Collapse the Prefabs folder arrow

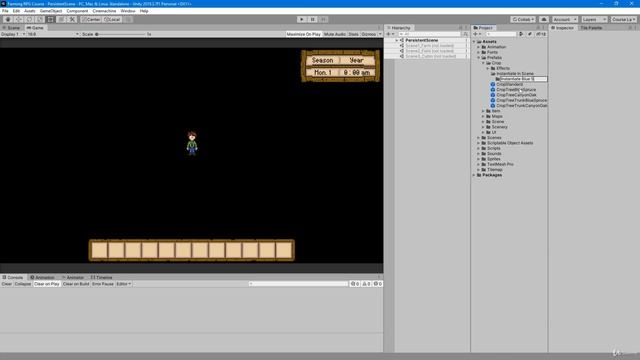(x=479, y=58)
